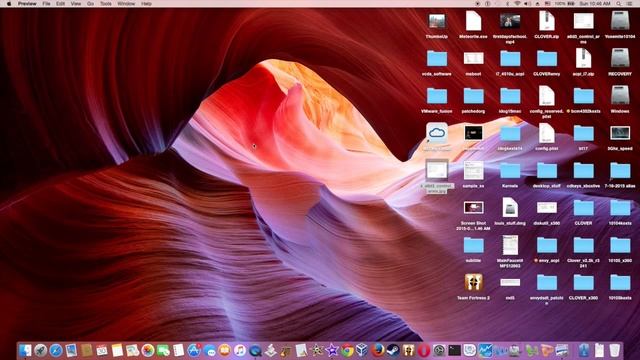Viewport: 640px width, 360px height.
Task: Open the Window menu
Action: pos(126,4)
